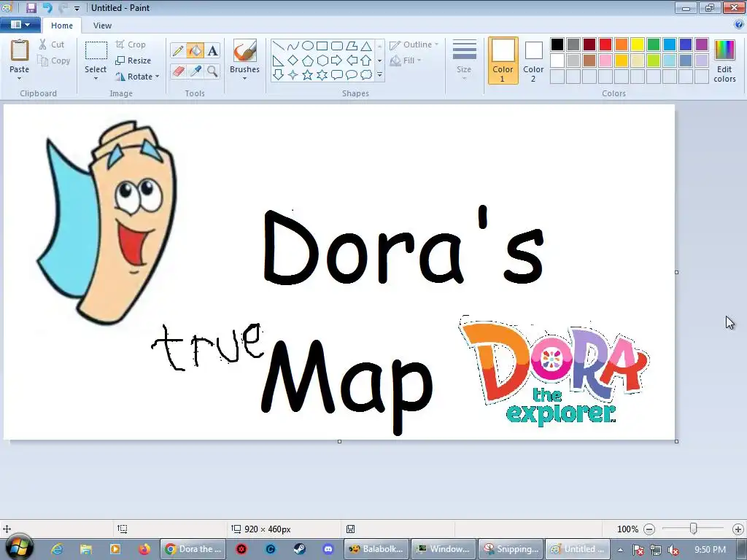This screenshot has height=560, width=747.
Task: Open the Balabolka taskbar window
Action: [376, 549]
